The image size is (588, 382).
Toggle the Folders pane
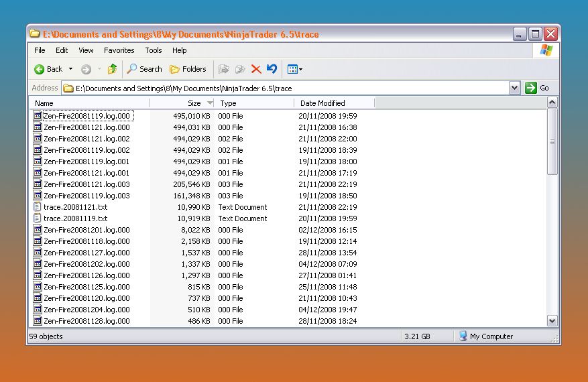[188, 69]
